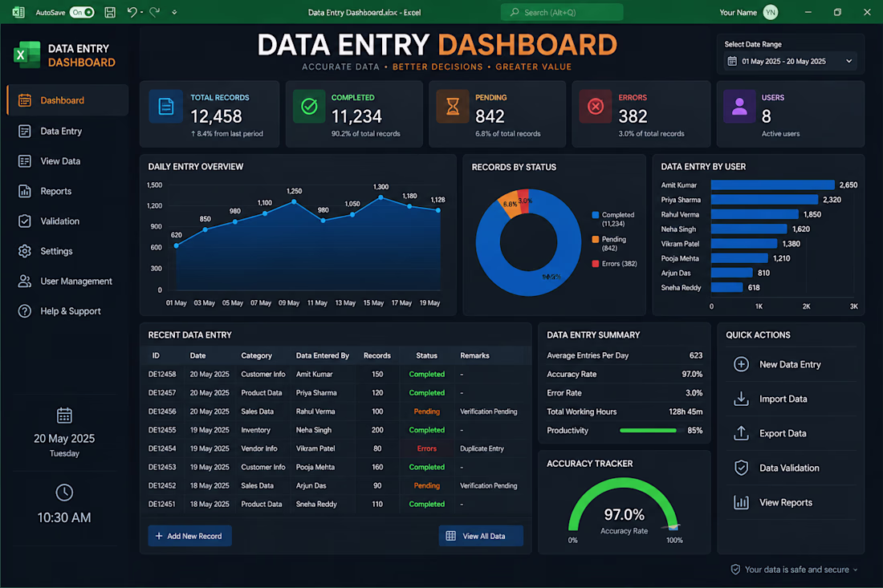This screenshot has height=588, width=883.
Task: Click the shield icon beside security message
Action: (x=735, y=570)
